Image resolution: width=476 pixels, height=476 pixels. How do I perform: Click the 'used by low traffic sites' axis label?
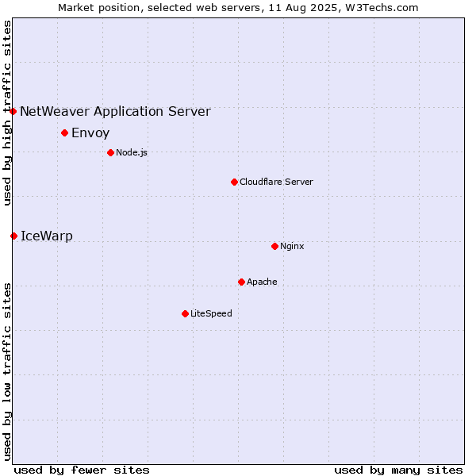click(7, 372)
